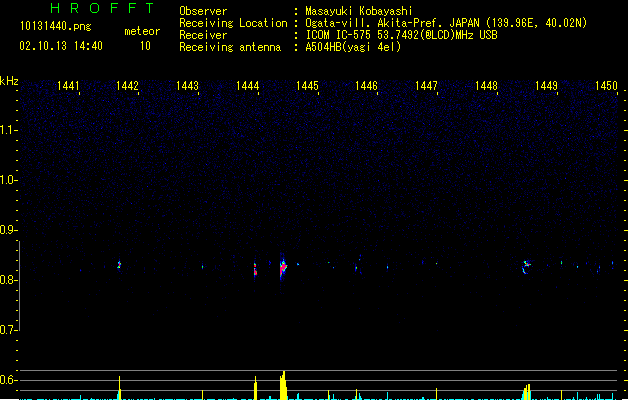629x400 pixels.
Task: Select the Observer label
Action: (203, 11)
